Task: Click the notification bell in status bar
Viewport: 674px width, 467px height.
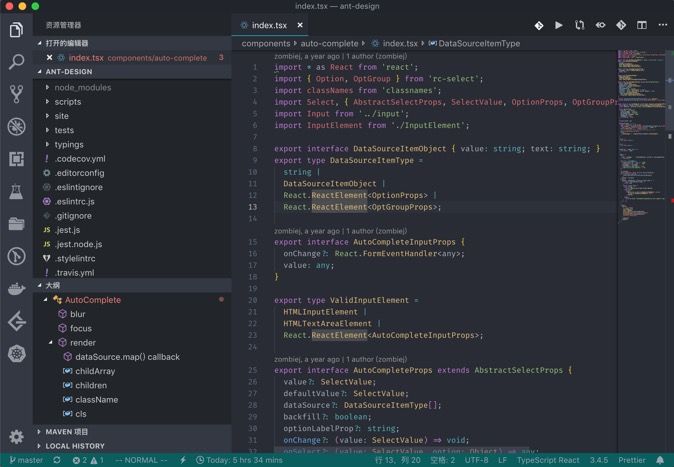Action: click(661, 460)
